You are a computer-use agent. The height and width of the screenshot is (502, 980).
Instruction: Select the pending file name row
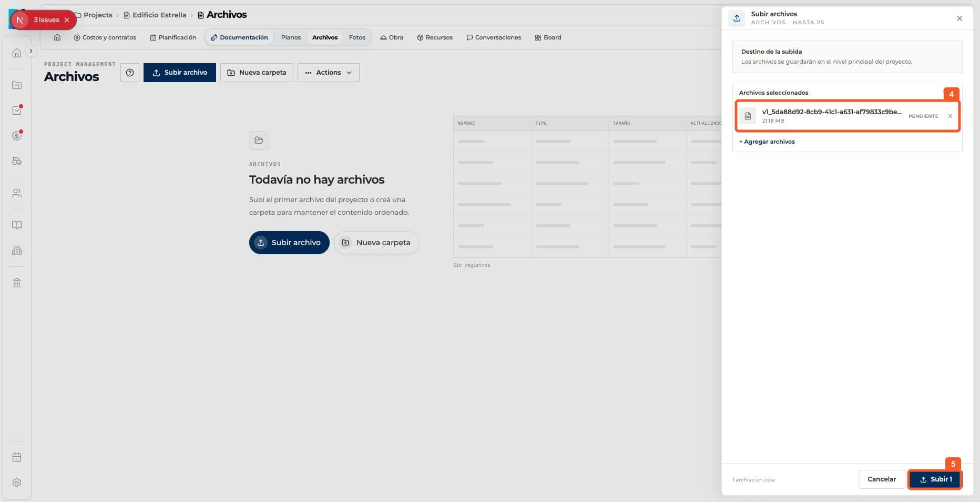point(848,116)
